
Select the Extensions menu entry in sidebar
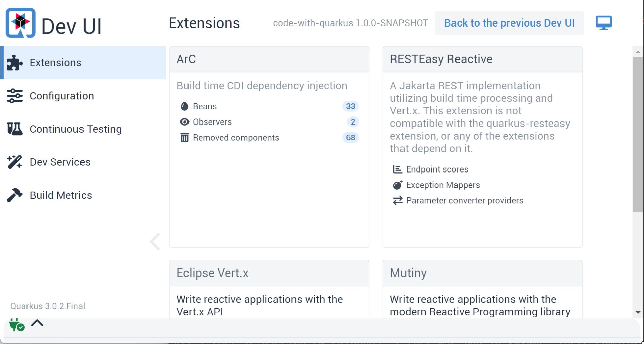(55, 62)
